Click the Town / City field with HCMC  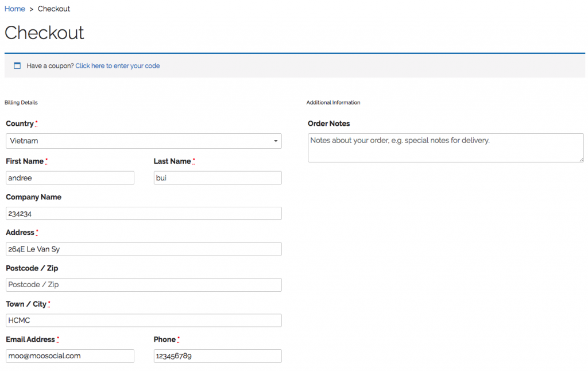tap(144, 320)
